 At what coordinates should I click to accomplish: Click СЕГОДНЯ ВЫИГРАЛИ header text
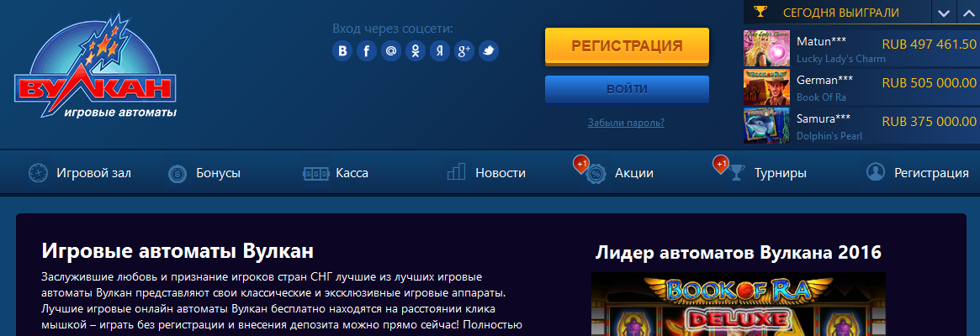[841, 13]
